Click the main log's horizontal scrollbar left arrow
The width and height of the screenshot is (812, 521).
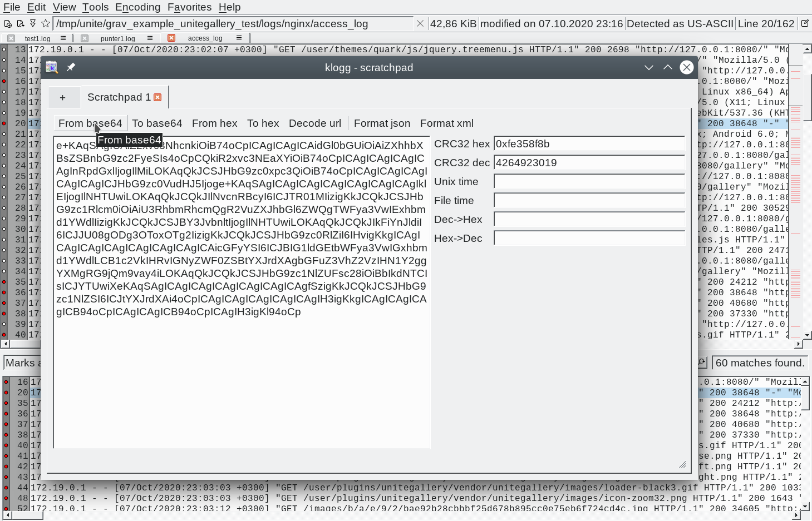[5, 344]
